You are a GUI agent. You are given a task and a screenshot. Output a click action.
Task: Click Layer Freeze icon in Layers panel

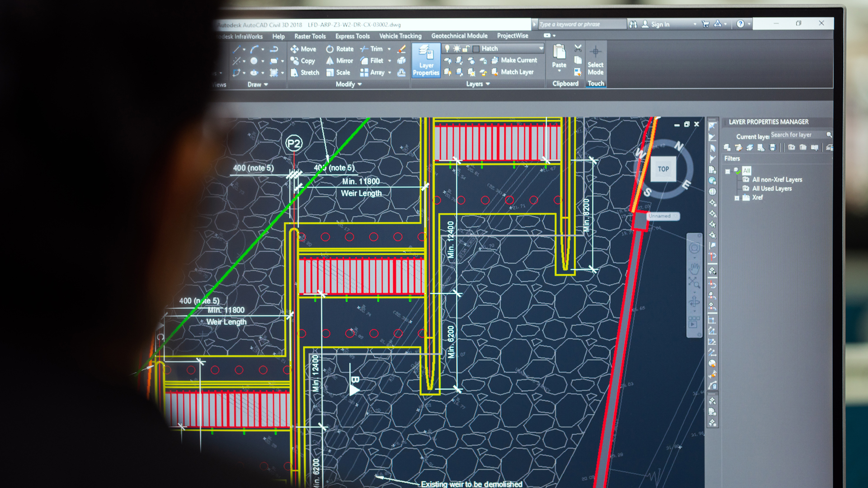pyautogui.click(x=471, y=60)
